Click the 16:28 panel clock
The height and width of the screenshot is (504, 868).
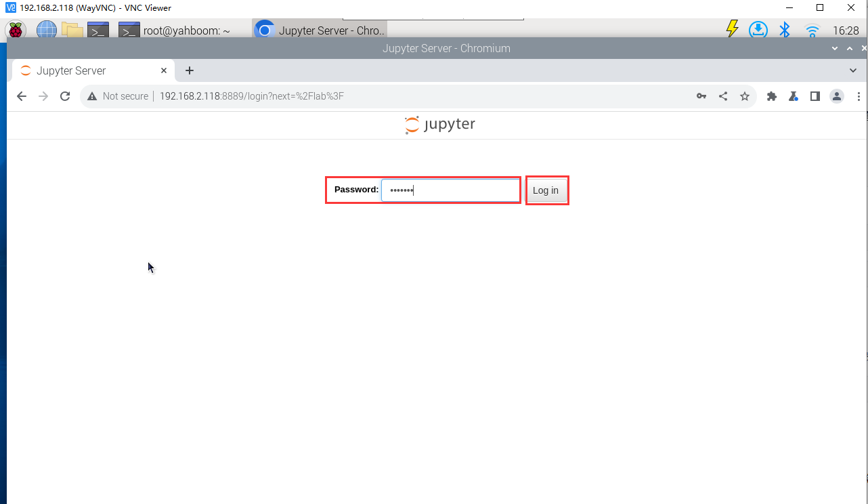click(x=846, y=30)
